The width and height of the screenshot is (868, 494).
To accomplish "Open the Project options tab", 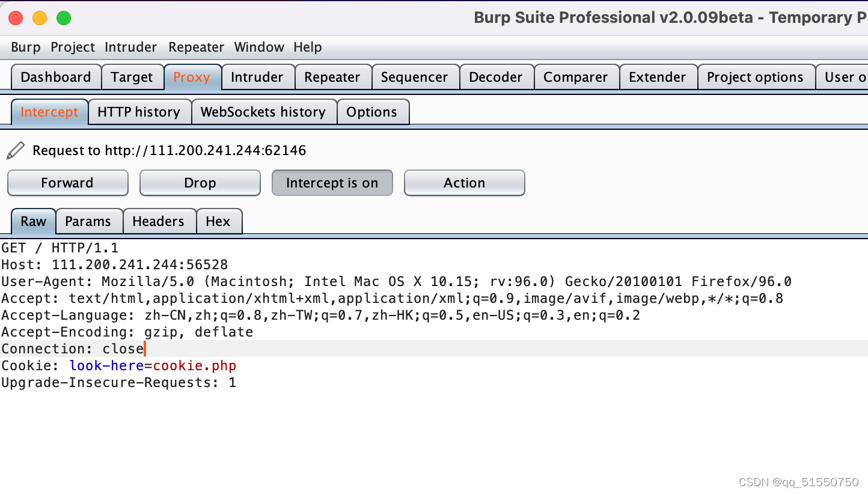I will pyautogui.click(x=756, y=78).
